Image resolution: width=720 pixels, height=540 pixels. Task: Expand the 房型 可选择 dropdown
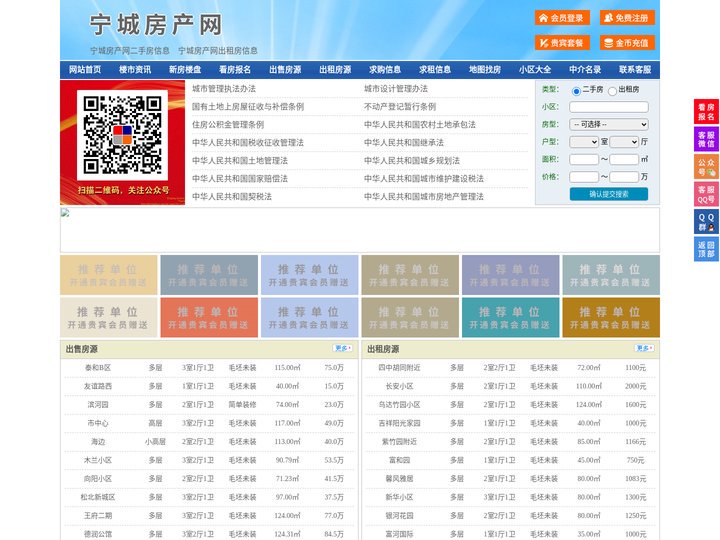click(x=609, y=124)
